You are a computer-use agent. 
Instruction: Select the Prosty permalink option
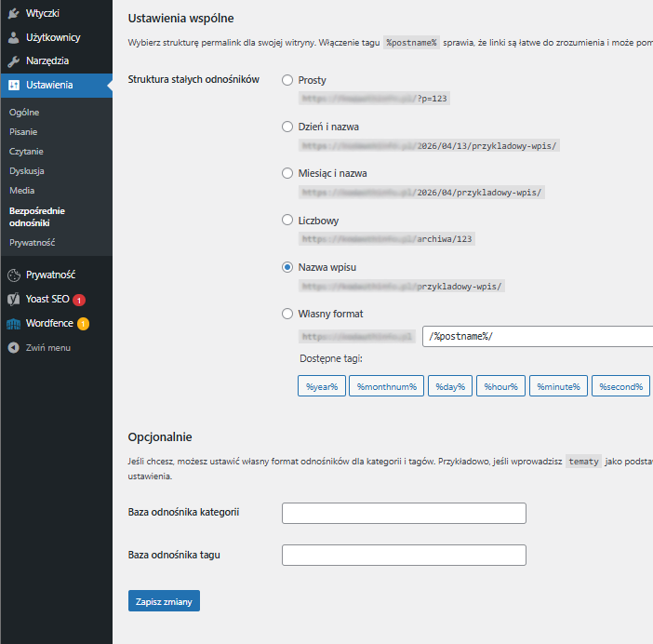pyautogui.click(x=287, y=80)
